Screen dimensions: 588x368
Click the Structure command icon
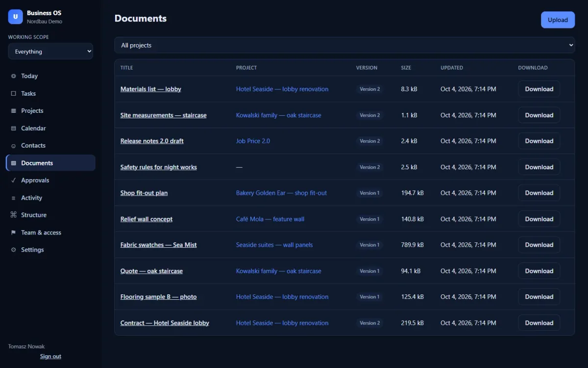[13, 215]
